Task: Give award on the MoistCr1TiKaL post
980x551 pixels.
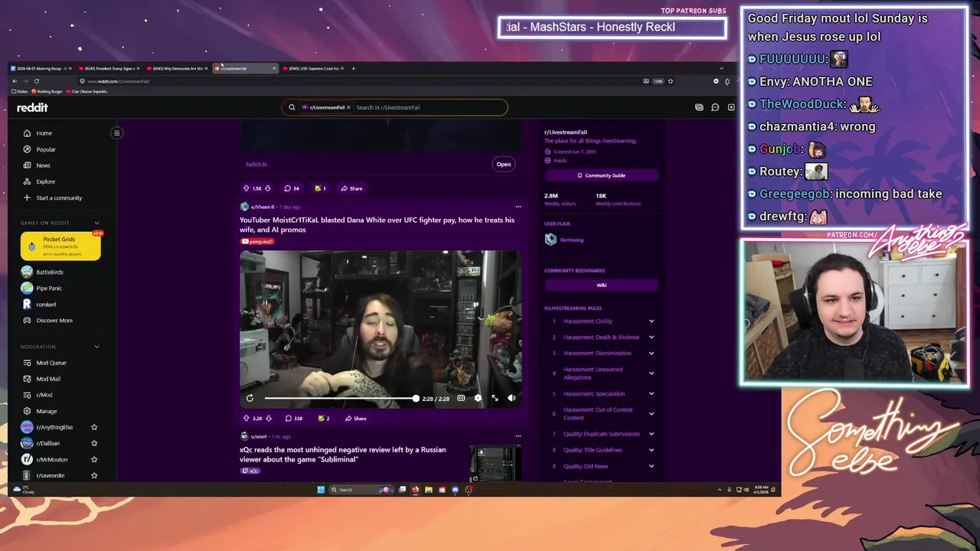Action: click(x=322, y=419)
